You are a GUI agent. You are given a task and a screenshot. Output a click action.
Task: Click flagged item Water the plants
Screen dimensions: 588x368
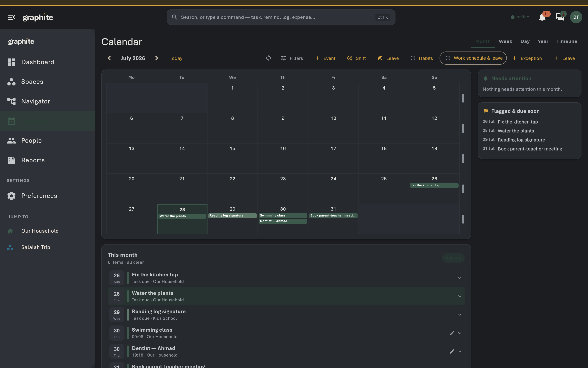[x=516, y=131]
